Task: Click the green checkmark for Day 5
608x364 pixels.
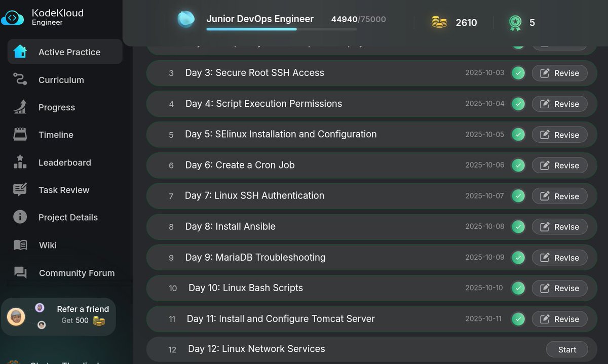Action: tap(518, 135)
